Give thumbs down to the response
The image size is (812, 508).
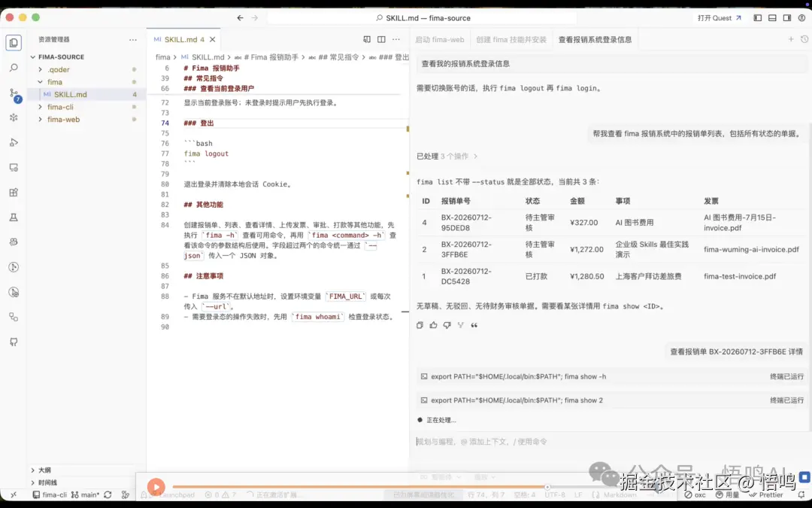point(447,325)
